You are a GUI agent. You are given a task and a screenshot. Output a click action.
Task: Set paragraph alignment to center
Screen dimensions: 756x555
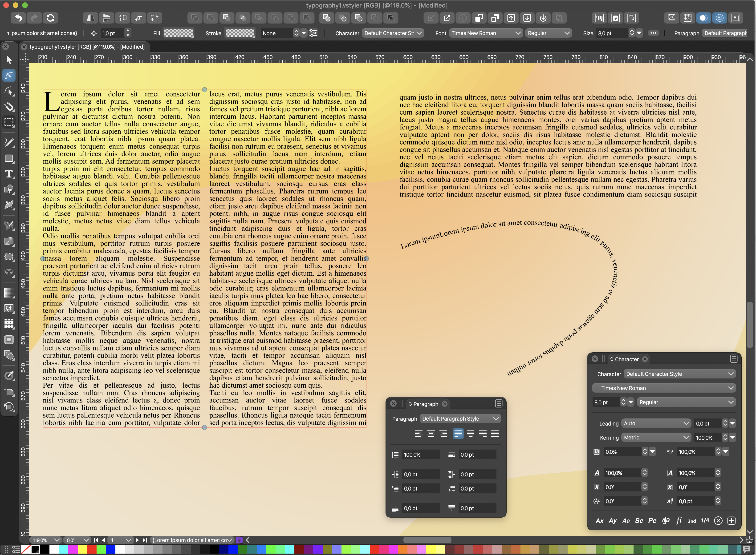point(431,433)
